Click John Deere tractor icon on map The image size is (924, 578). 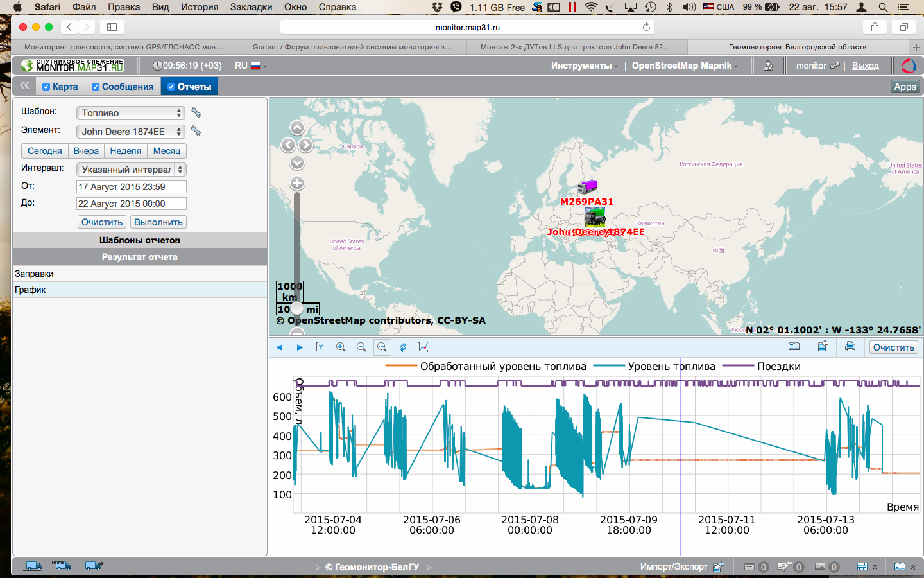pyautogui.click(x=595, y=217)
